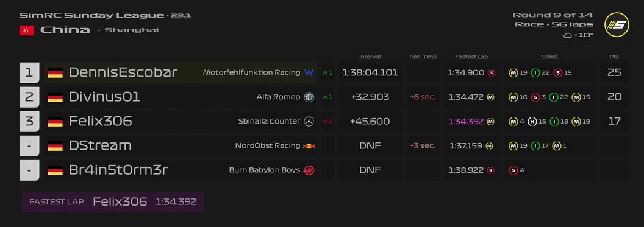Select the DennisEscobar driver name
This screenshot has height=227, width=644.
(x=123, y=72)
